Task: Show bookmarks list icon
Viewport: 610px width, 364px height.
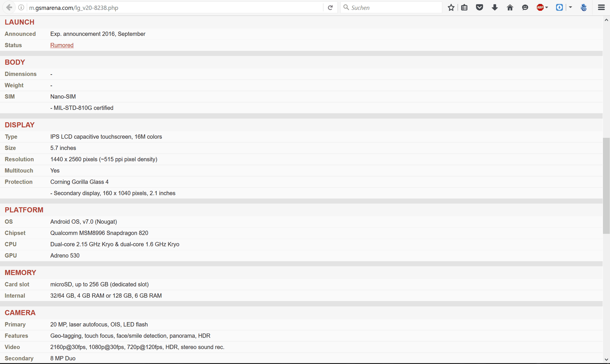Action: 464,7
